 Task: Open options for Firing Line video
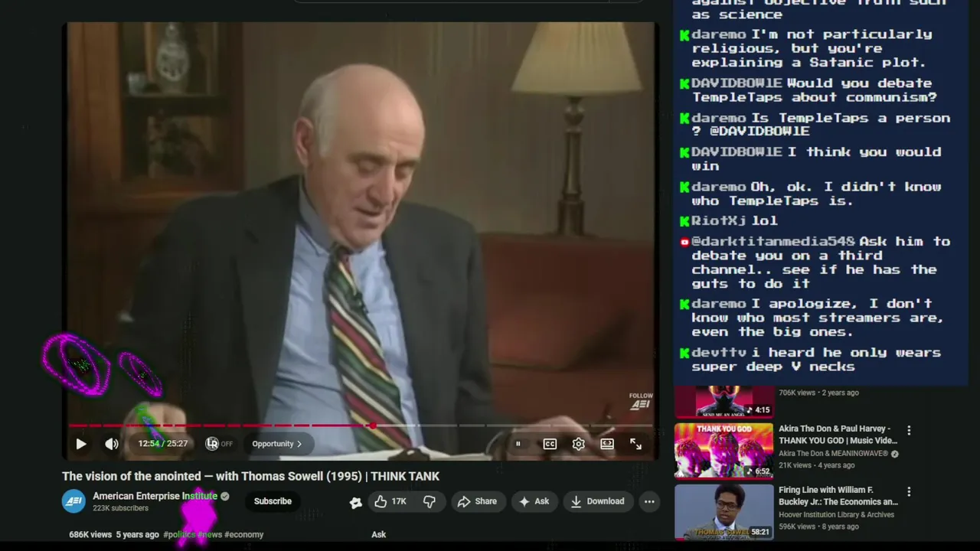[x=909, y=492]
